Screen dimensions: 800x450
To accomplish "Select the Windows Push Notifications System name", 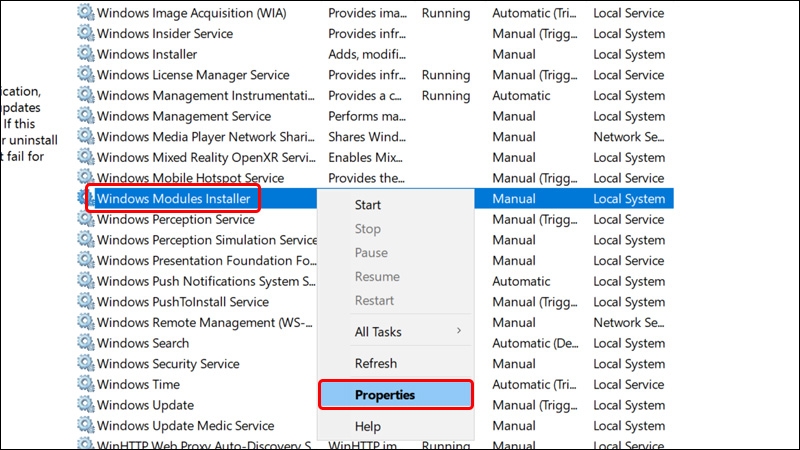I will (x=206, y=282).
